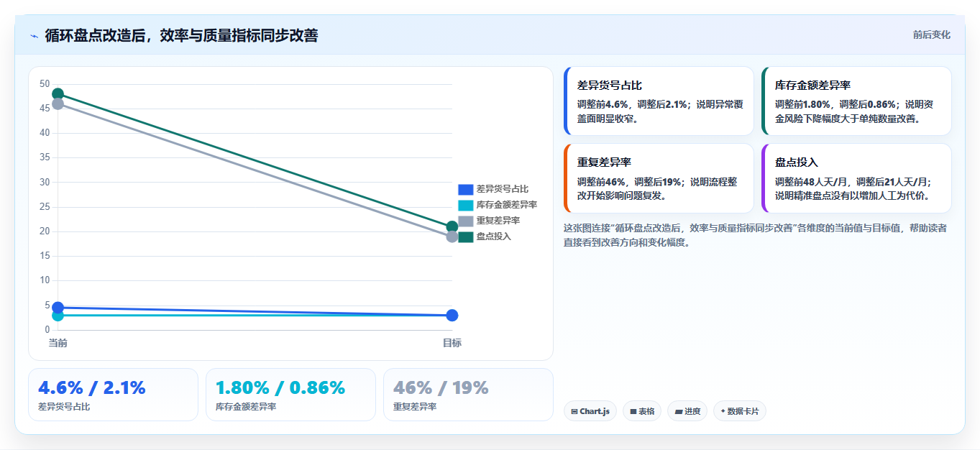Select the 4.6% / 2.1% stat card
This screenshot has width=980, height=450.
(113, 395)
